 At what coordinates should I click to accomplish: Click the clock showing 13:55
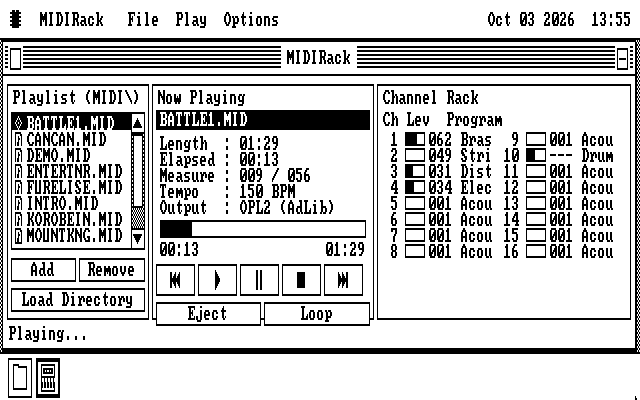[611, 19]
